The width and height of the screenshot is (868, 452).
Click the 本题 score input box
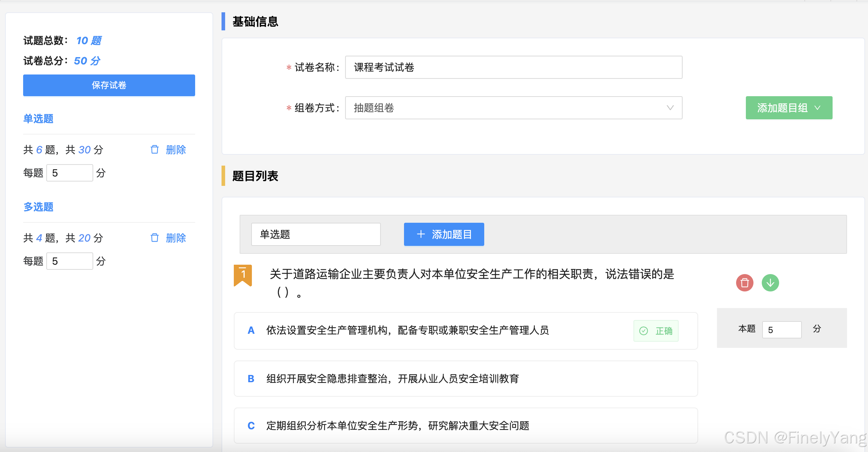pyautogui.click(x=781, y=330)
